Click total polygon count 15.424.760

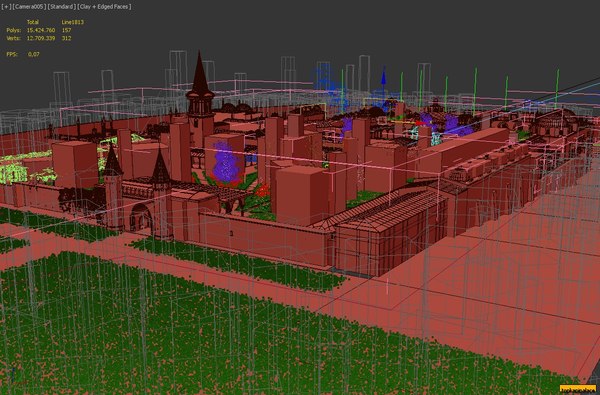tap(41, 30)
